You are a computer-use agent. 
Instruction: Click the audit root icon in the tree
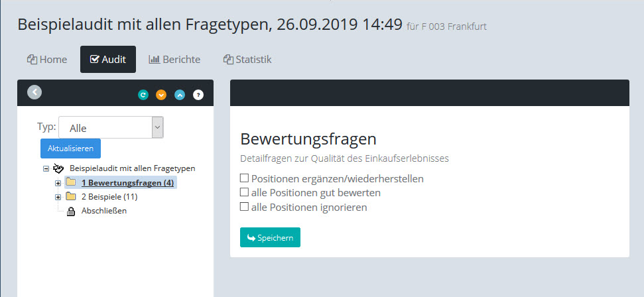[x=58, y=168]
